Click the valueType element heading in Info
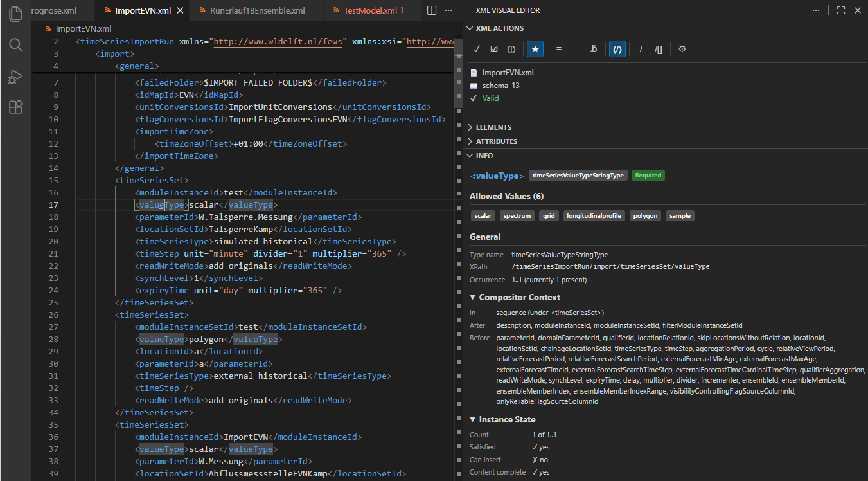The image size is (868, 481). click(497, 176)
